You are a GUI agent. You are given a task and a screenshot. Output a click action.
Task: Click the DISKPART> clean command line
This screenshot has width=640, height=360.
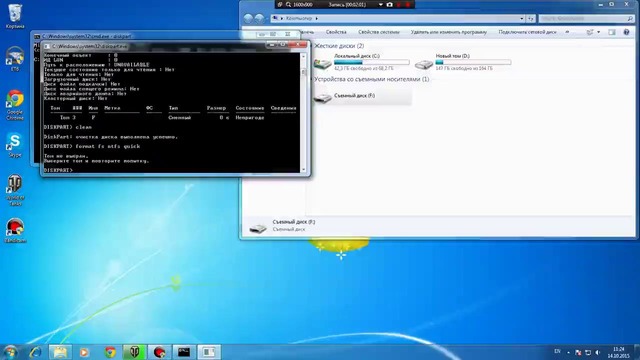tap(68, 127)
